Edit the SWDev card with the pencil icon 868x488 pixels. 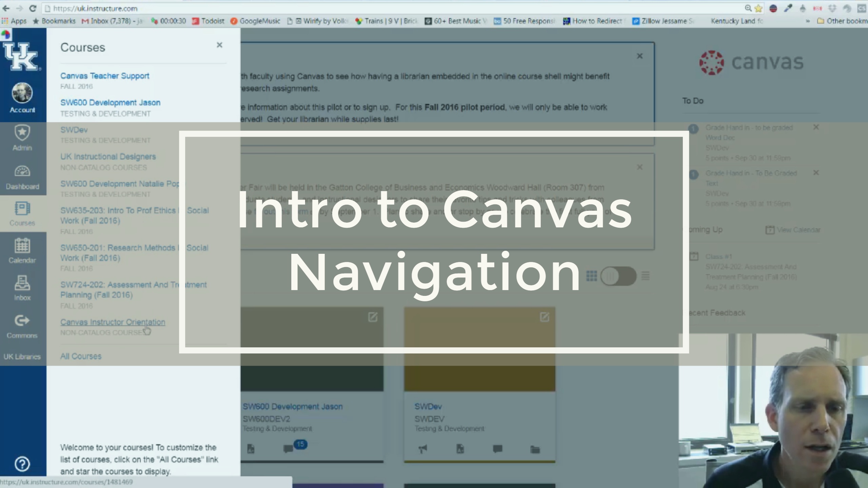(x=545, y=317)
